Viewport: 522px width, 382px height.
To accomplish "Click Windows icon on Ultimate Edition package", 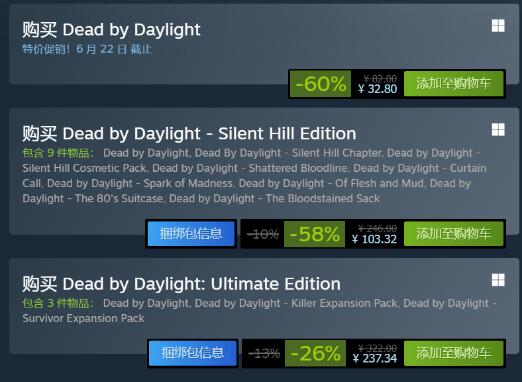I will pyautogui.click(x=498, y=280).
